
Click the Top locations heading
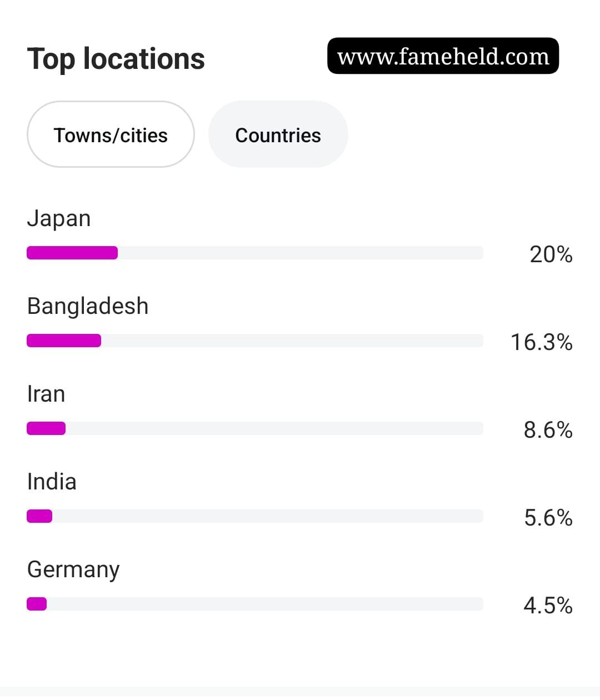(x=116, y=59)
